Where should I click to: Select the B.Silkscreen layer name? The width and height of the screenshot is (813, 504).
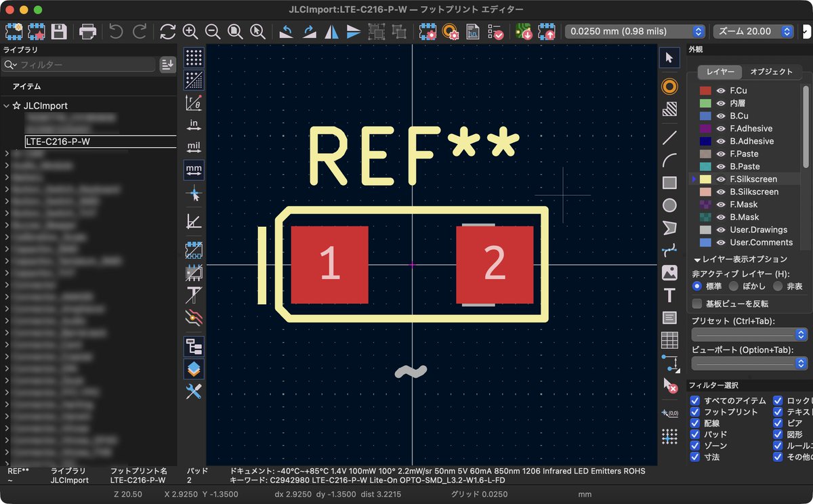(754, 192)
